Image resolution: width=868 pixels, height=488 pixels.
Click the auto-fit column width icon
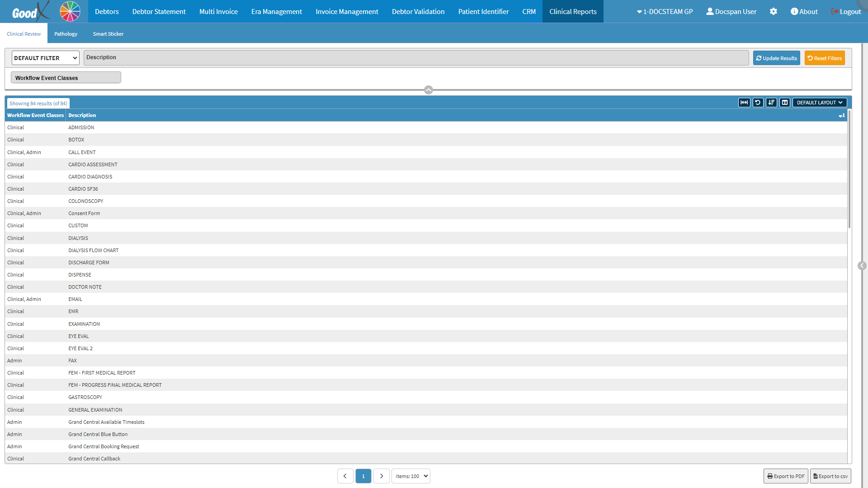pos(744,103)
